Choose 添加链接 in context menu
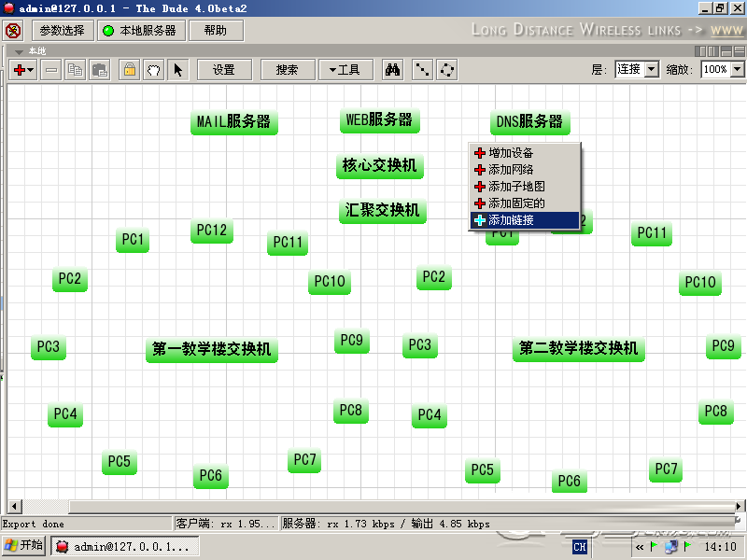747x560 pixels. coord(525,220)
